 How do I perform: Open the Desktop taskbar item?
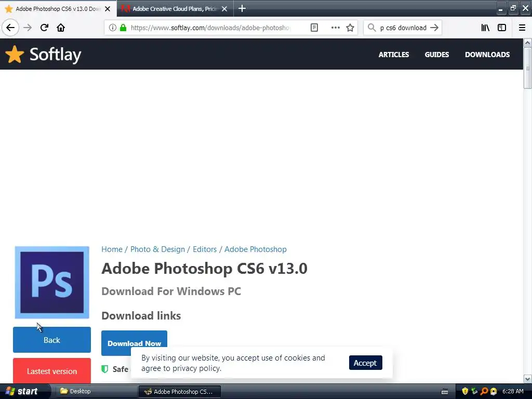[x=96, y=391]
